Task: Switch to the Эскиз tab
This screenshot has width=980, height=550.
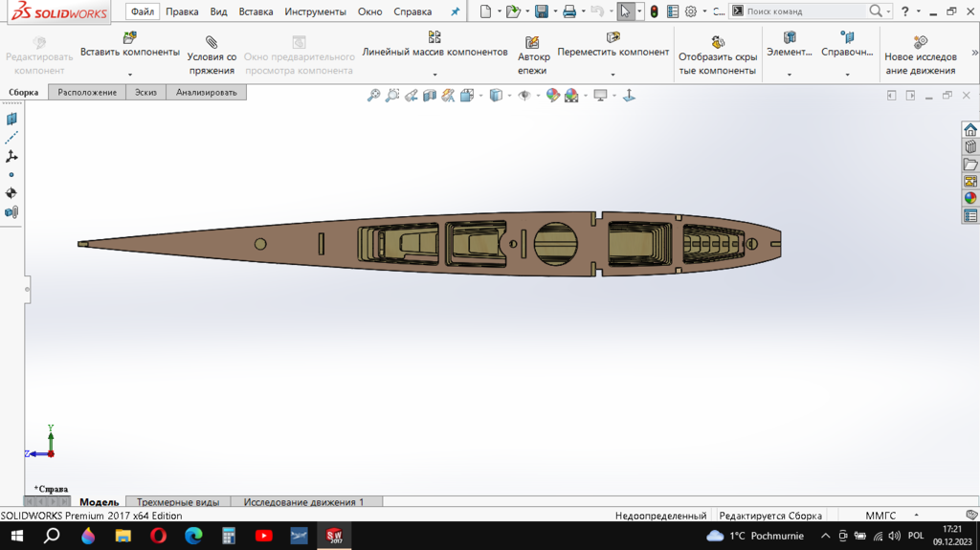Action: [x=145, y=93]
